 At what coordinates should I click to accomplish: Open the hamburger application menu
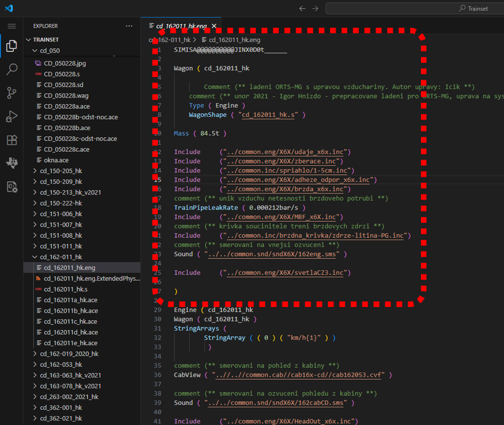[x=11, y=26]
